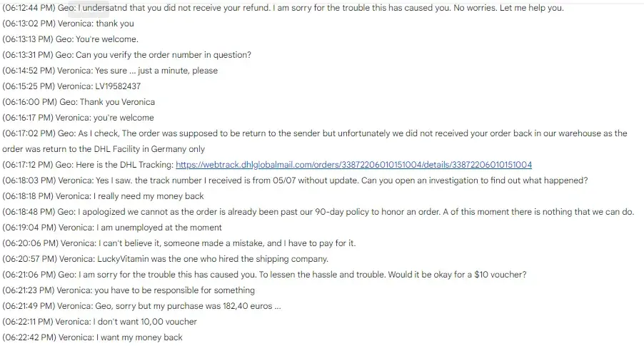Click the 06:12:44 PM timestamp
This screenshot has height=346, width=644.
click(x=28, y=8)
